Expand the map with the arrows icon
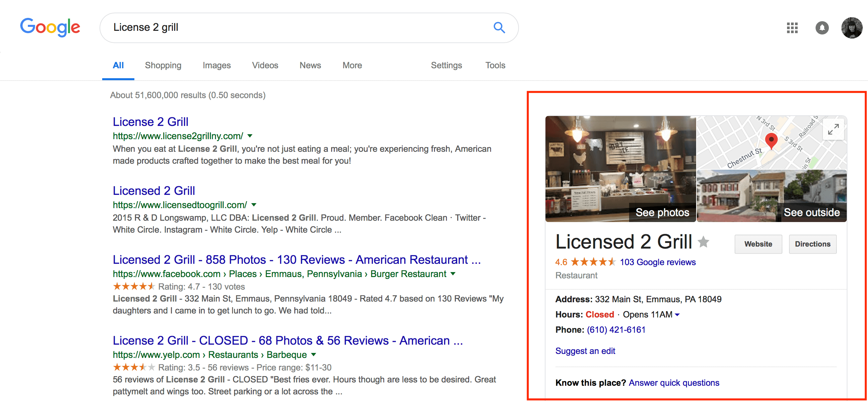868x401 pixels. click(x=833, y=129)
